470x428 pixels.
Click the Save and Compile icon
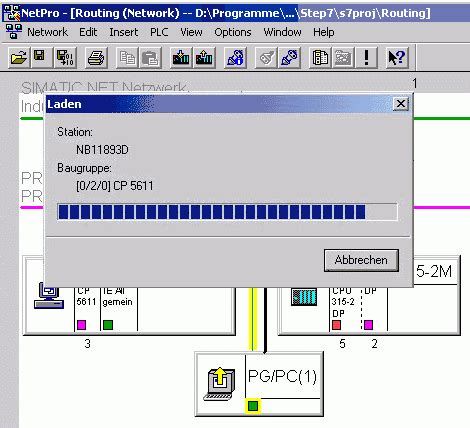point(65,58)
